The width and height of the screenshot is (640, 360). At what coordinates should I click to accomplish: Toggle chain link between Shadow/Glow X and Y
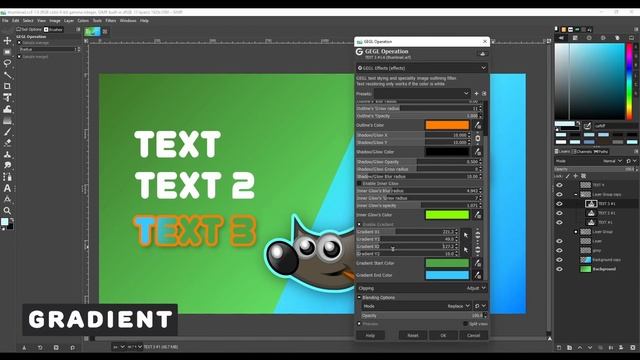click(478, 139)
